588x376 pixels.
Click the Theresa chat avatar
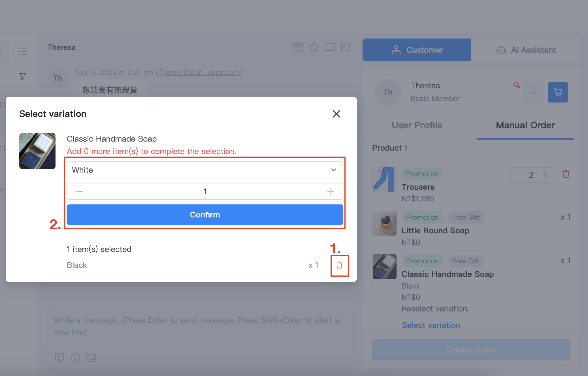pyautogui.click(x=58, y=78)
